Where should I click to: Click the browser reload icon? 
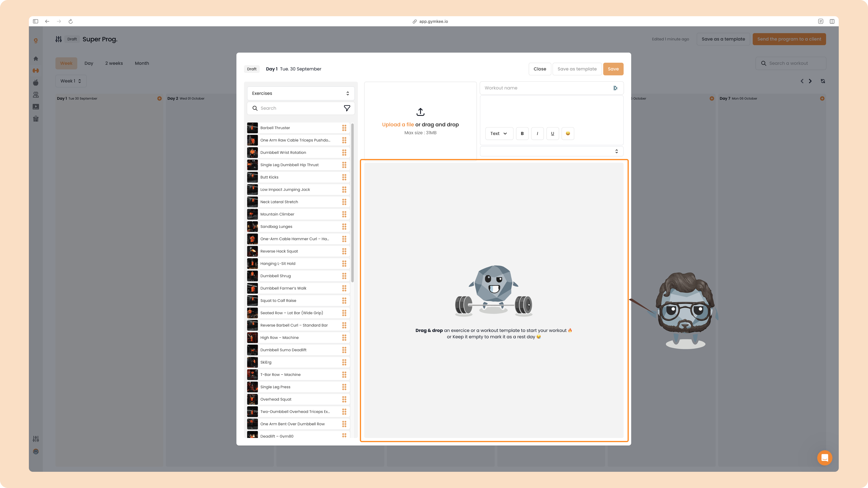[x=70, y=21]
